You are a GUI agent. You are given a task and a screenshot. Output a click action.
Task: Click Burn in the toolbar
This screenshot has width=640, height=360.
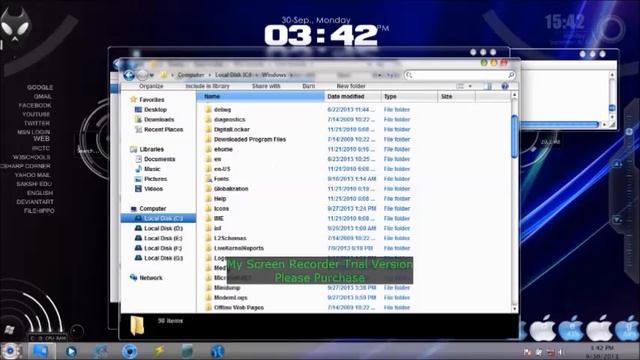pos(309,86)
